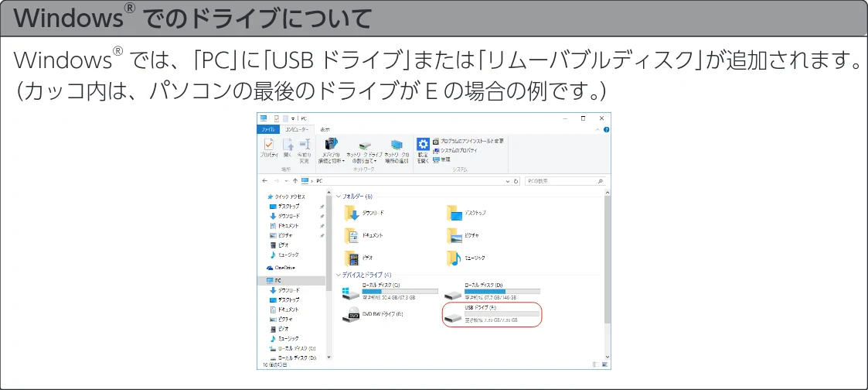Open the Customize Quick Access Toolbar dropdown
The width and height of the screenshot is (868, 390).
(293, 118)
